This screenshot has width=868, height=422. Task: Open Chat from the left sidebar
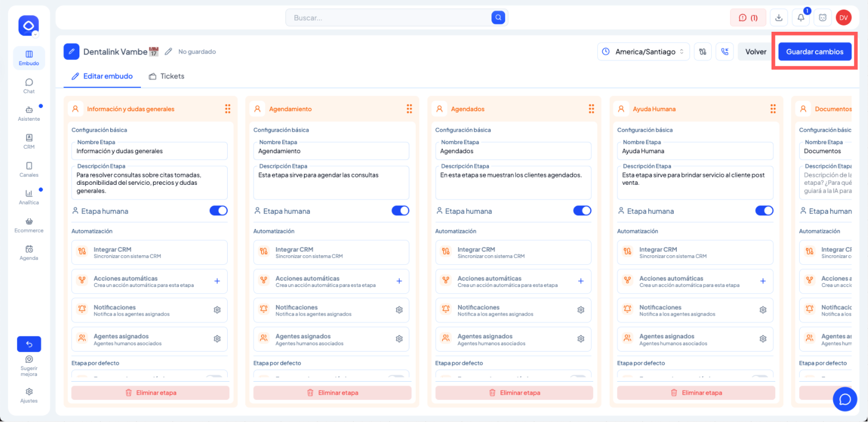point(29,86)
